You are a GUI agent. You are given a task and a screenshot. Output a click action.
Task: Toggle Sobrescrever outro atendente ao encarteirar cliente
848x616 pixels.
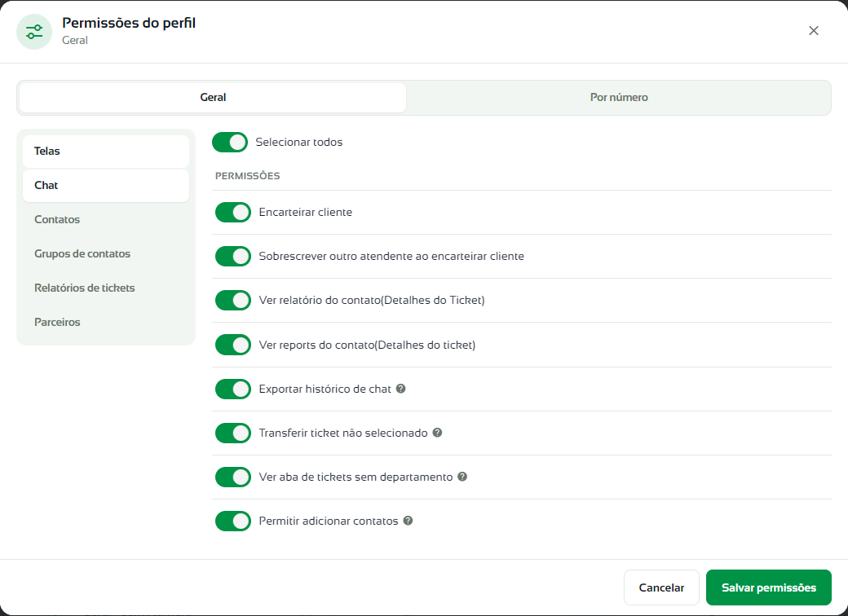click(233, 256)
